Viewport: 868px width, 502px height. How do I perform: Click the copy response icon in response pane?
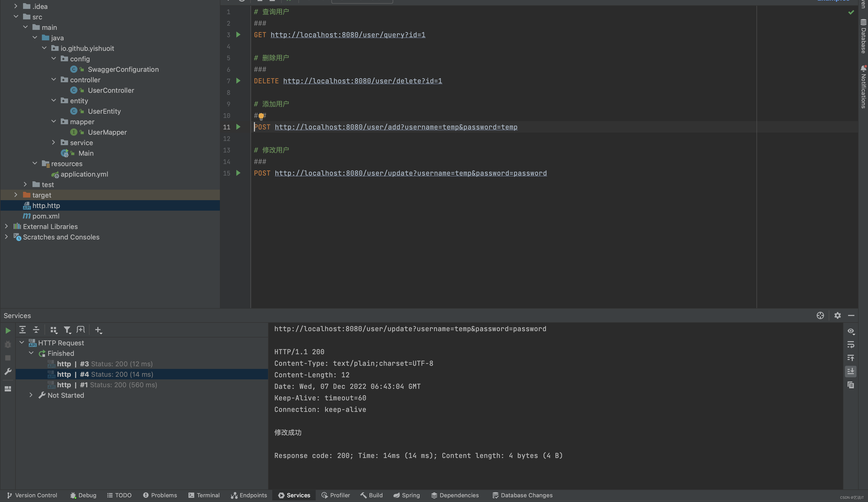click(x=851, y=385)
